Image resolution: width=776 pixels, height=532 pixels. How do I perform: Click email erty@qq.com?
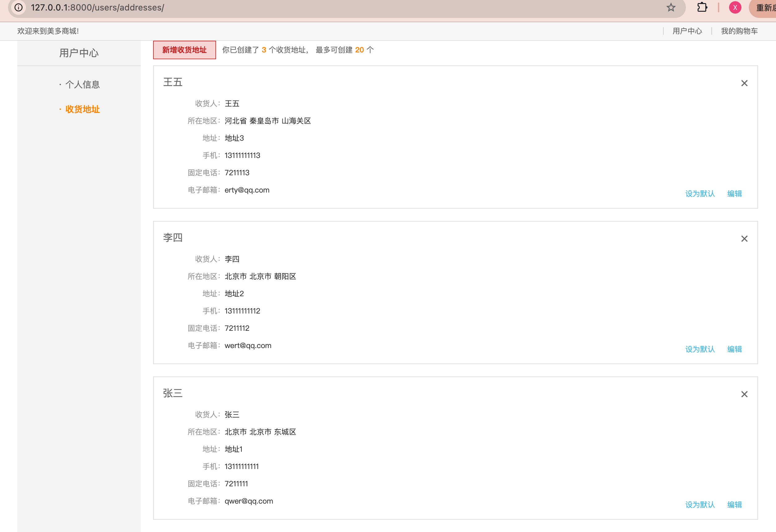tap(247, 190)
